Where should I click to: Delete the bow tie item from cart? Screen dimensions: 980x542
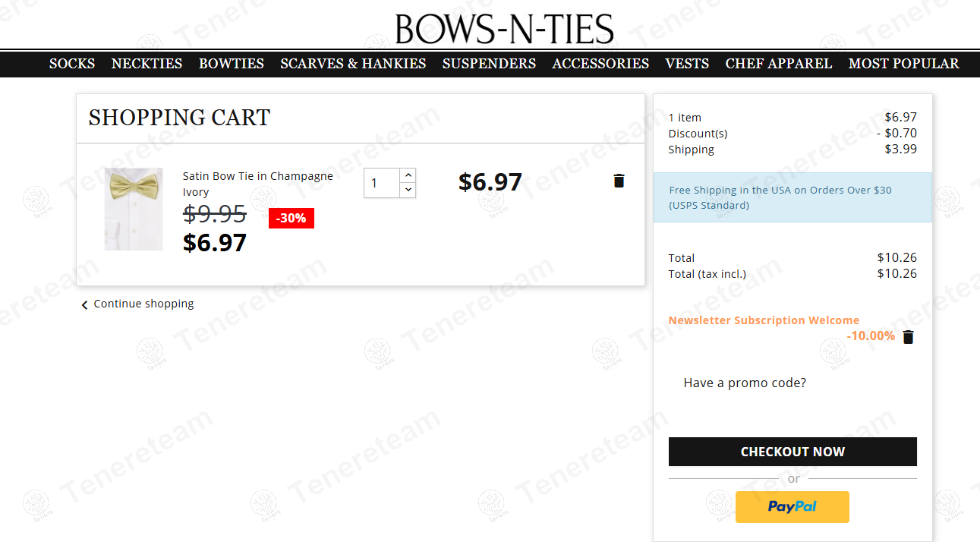[x=619, y=181]
